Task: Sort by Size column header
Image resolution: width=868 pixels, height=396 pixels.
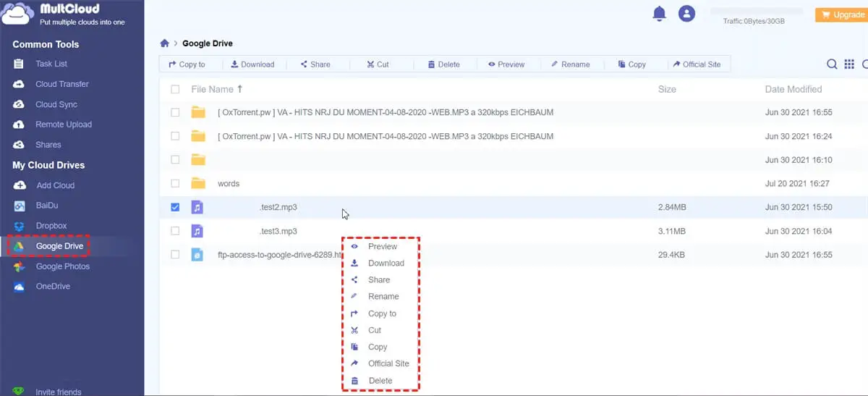Action: [667, 89]
